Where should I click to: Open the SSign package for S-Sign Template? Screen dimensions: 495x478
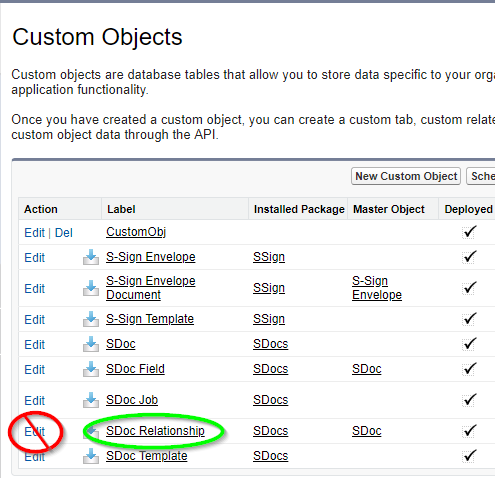click(269, 319)
